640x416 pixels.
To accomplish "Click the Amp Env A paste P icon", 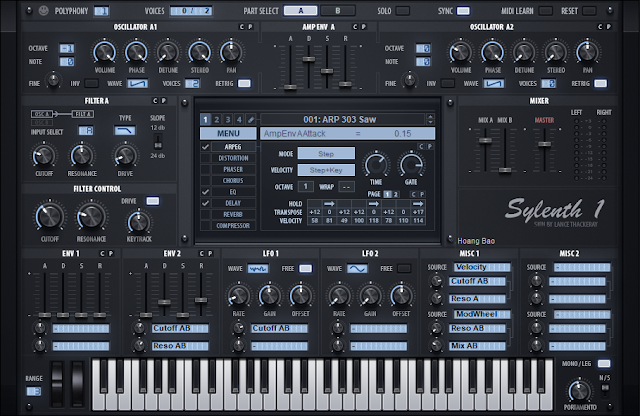I will [363, 27].
